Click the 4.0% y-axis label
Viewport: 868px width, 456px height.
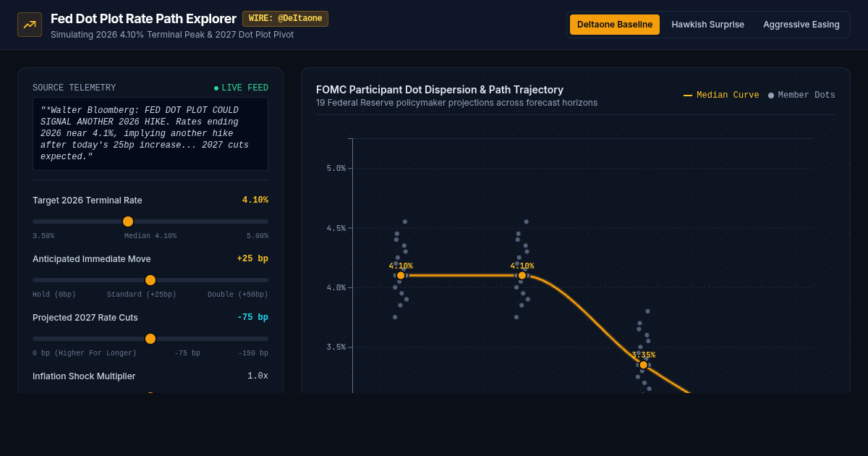coord(336,288)
